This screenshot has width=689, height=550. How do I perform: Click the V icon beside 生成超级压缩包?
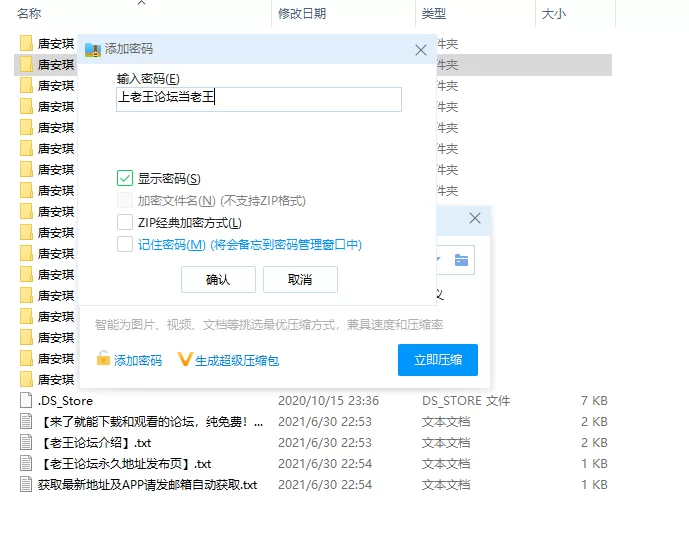tap(184, 359)
